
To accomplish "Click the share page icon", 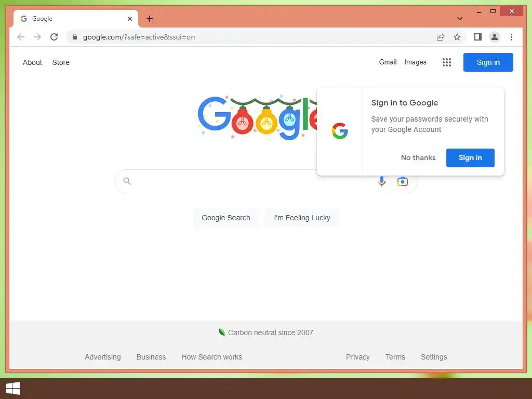I will click(441, 37).
